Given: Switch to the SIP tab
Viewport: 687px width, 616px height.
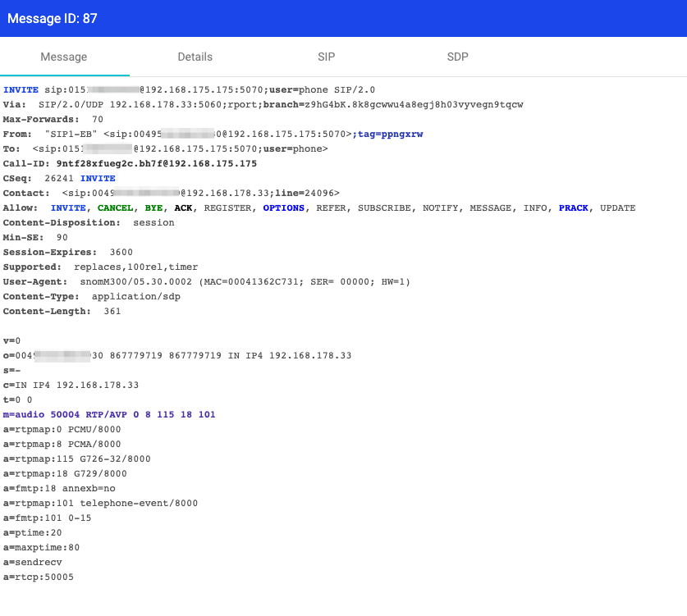Looking at the screenshot, I should (x=326, y=57).
